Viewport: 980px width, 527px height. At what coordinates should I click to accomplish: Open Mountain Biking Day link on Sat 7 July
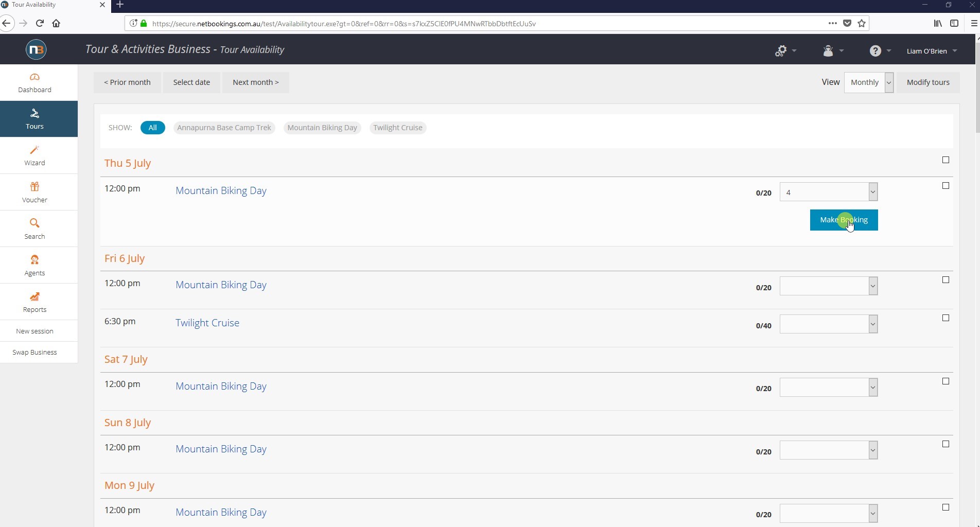click(221, 386)
